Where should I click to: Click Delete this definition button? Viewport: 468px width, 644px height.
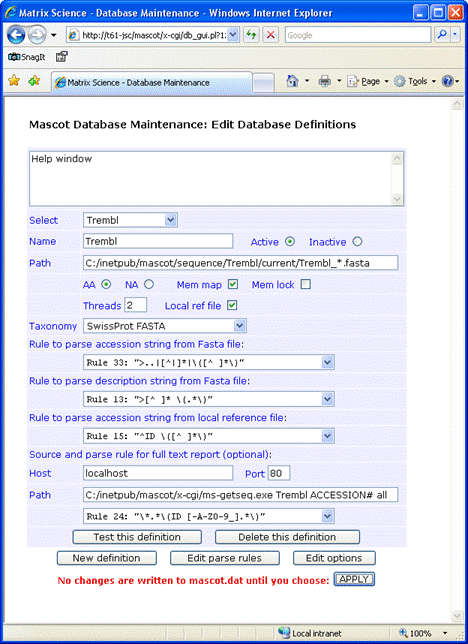[x=287, y=537]
